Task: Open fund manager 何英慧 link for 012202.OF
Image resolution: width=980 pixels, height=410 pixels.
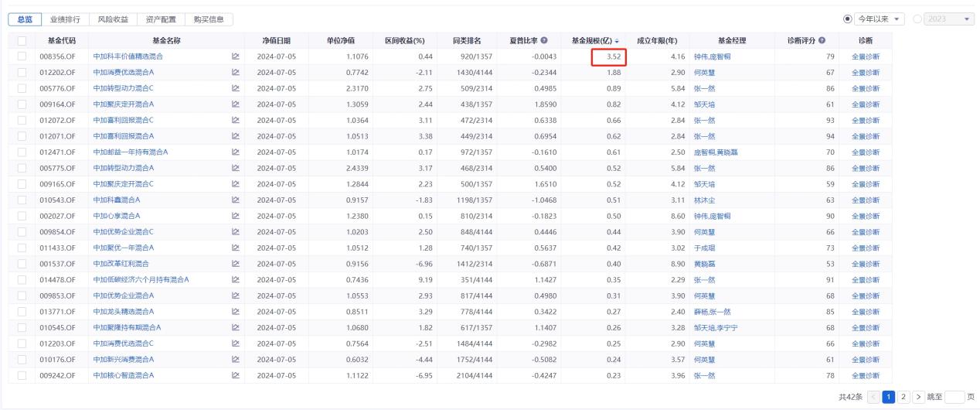Action: pos(704,73)
